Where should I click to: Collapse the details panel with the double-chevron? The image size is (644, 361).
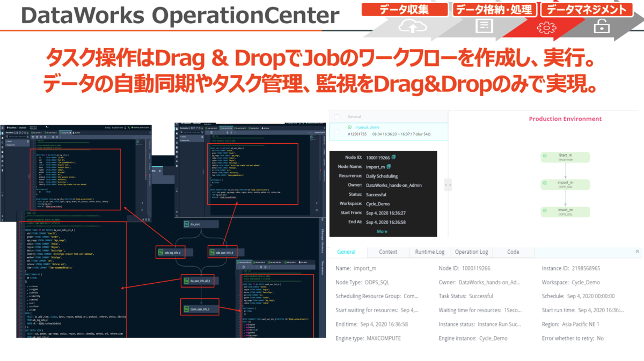coord(638,251)
